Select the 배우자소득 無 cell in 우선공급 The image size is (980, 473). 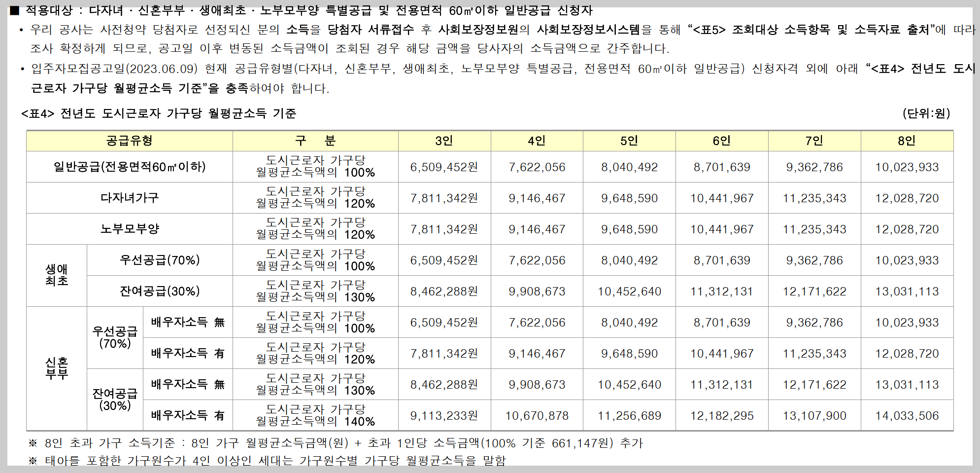pyautogui.click(x=188, y=322)
